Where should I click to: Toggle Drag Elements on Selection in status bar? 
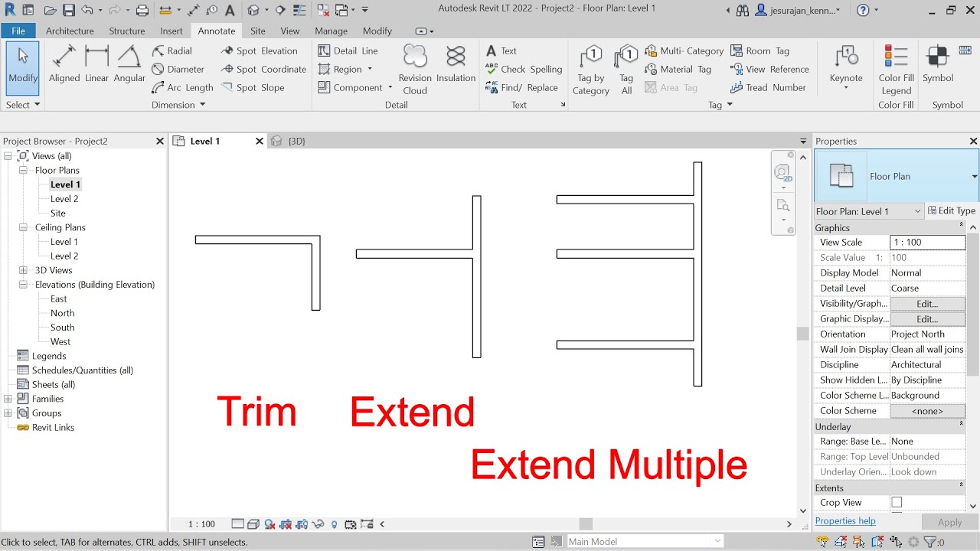896,542
